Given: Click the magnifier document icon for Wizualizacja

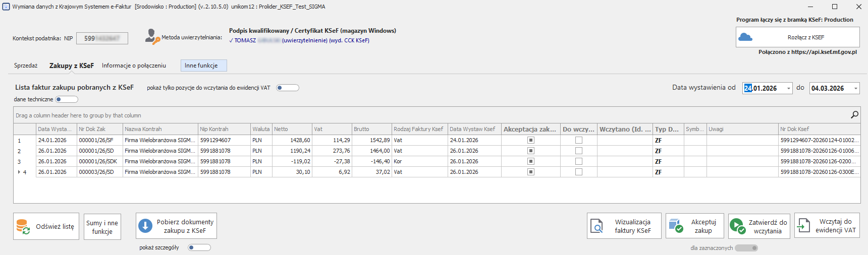Looking at the screenshot, I should pos(597,226).
